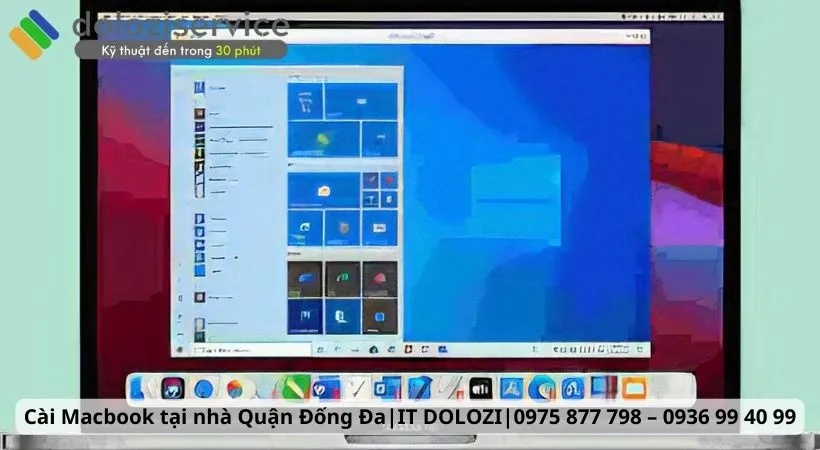This screenshot has height=450, width=820.
Task: Open the small checkmark tile in the Start menu
Action: 371,181
